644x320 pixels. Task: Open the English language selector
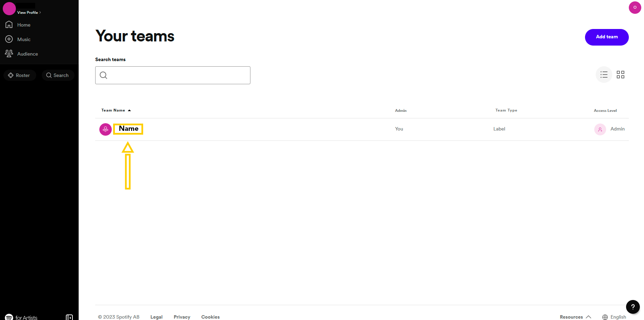pos(614,317)
